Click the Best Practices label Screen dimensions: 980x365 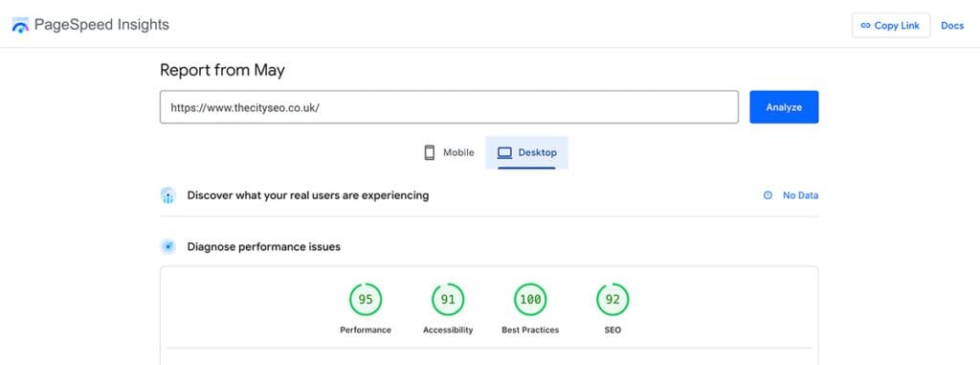pyautogui.click(x=530, y=330)
